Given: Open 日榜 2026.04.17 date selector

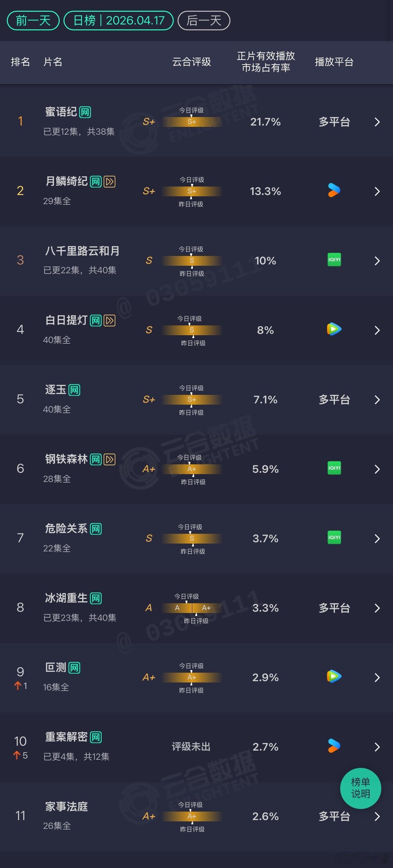Looking at the screenshot, I should [x=119, y=21].
